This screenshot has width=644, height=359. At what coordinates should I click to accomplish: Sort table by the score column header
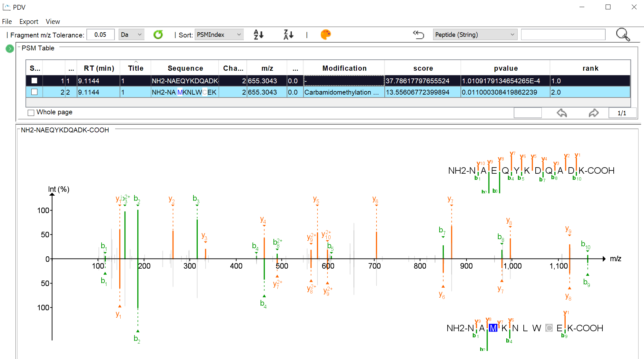click(x=423, y=68)
